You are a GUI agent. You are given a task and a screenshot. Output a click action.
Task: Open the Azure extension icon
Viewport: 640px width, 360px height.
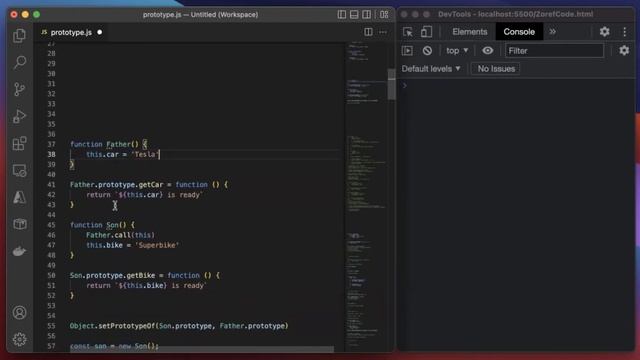(19, 197)
